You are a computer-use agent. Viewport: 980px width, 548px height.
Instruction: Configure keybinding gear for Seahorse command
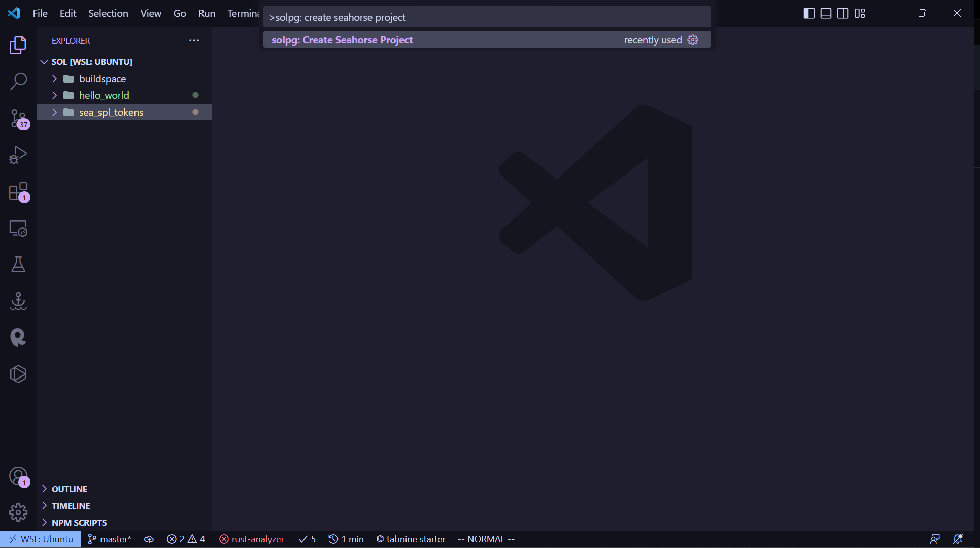coord(693,40)
